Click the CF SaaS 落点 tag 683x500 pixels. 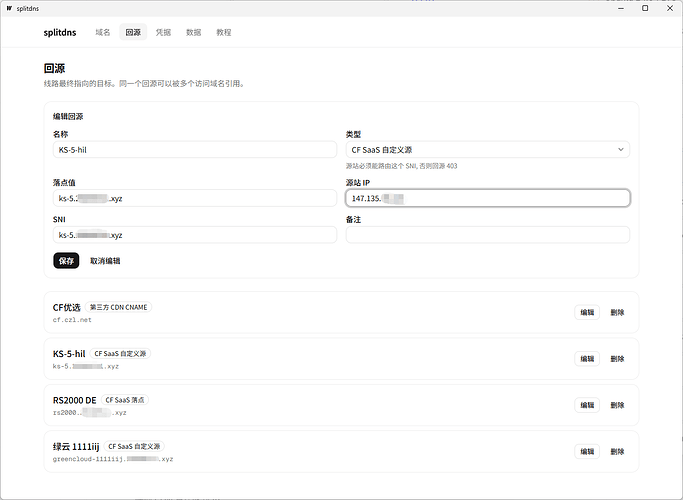[125, 400]
